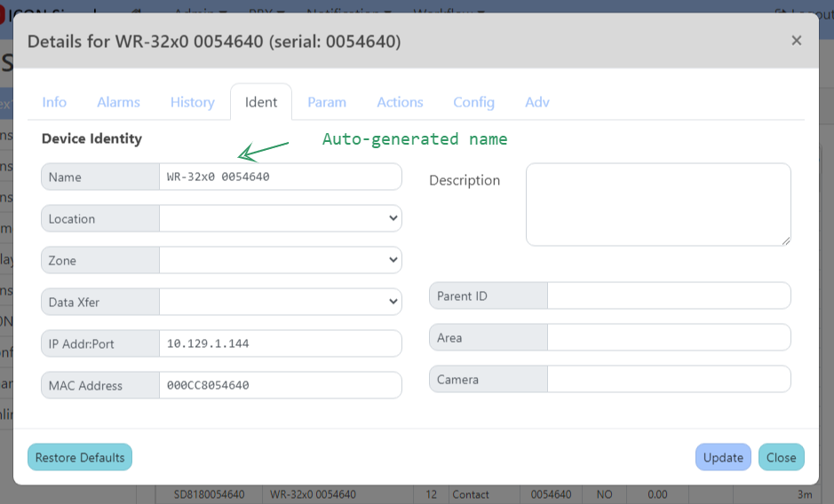Click the Name input field
This screenshot has height=504, width=834.
click(280, 177)
